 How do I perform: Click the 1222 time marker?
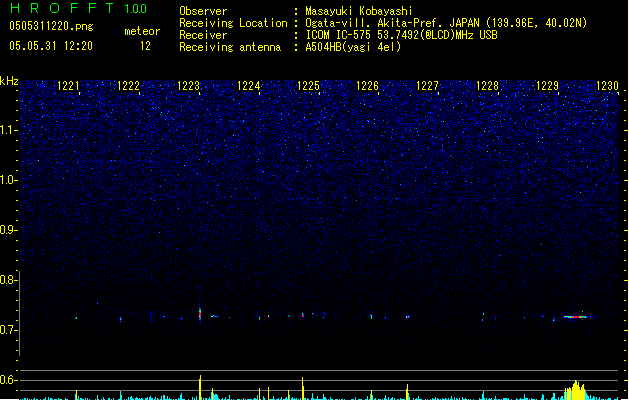pos(128,86)
